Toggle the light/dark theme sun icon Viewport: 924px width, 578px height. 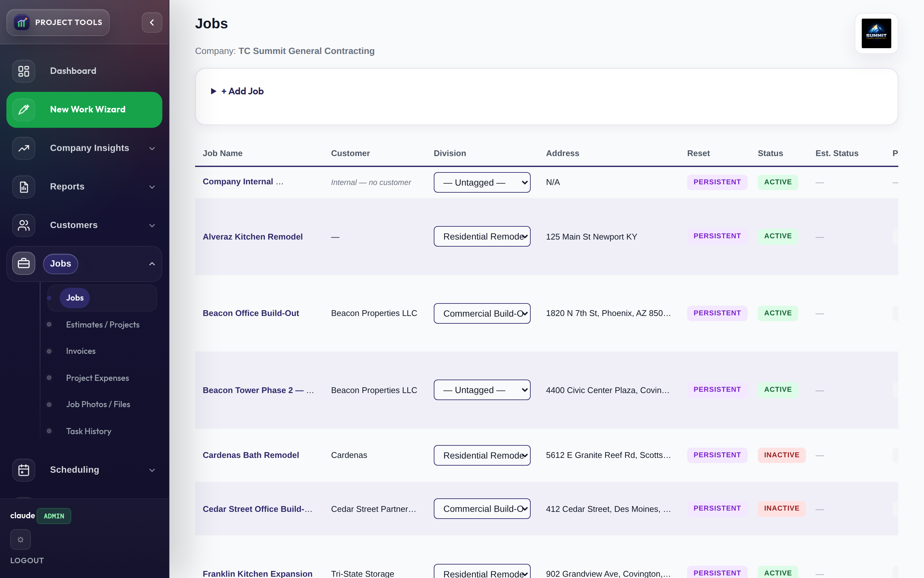tap(21, 539)
